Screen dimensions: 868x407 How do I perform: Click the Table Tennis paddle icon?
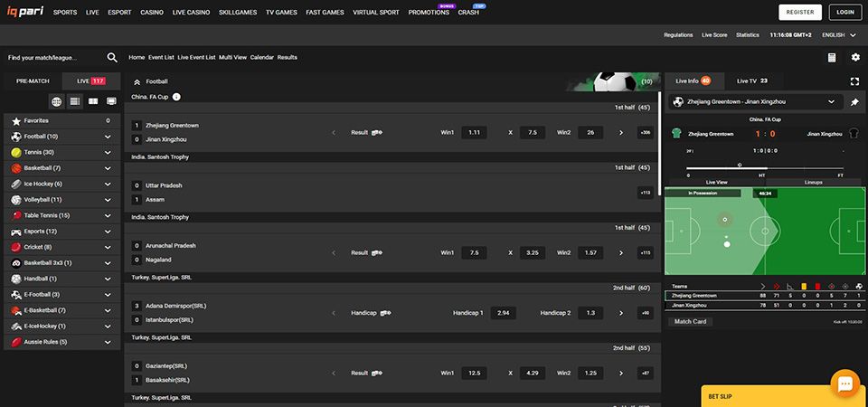[16, 215]
